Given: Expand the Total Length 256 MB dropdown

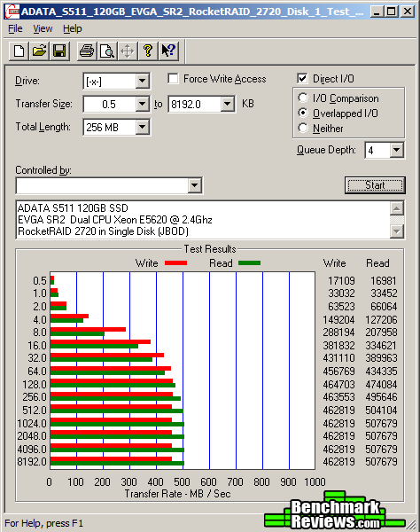Looking at the screenshot, I should coord(143,127).
